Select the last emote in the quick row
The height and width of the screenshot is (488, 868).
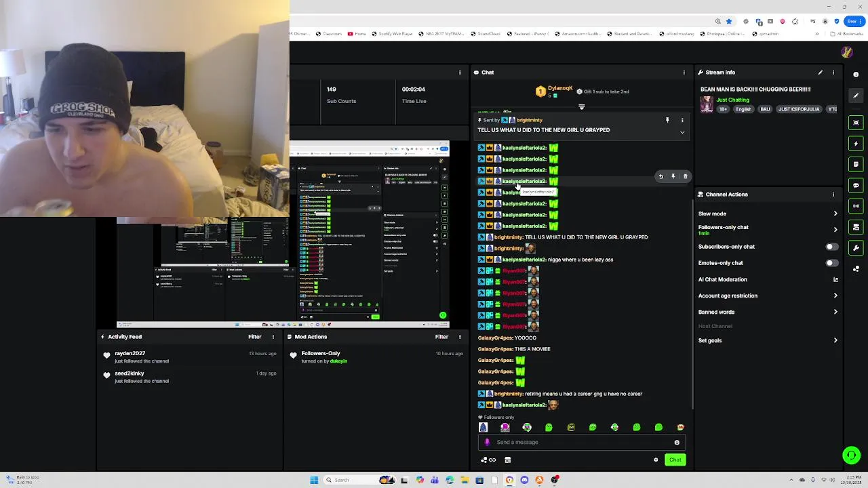(680, 427)
